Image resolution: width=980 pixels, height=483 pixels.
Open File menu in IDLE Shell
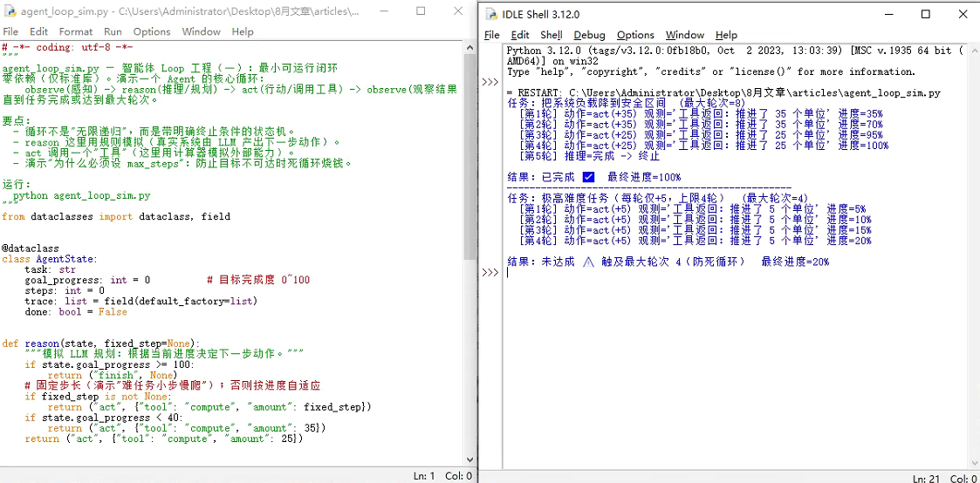(x=492, y=35)
